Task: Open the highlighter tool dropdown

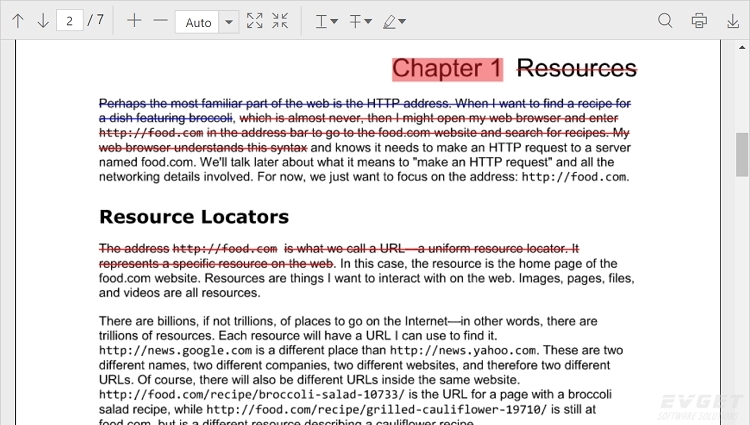Action: (x=395, y=20)
